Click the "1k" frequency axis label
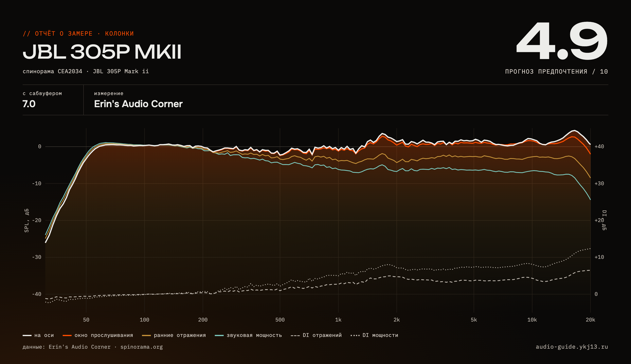The width and height of the screenshot is (631, 364). point(338,320)
